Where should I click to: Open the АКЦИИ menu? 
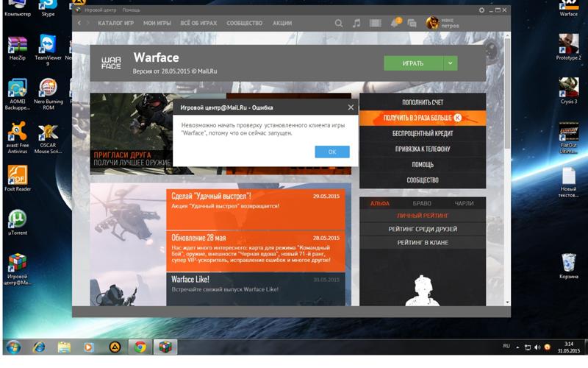click(x=282, y=24)
